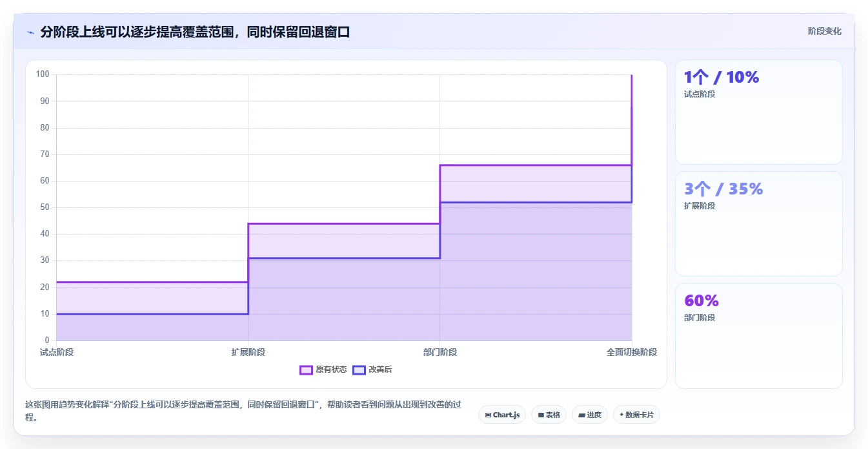The width and height of the screenshot is (868, 449).
Task: Click the y-axis value 100
Action: point(43,74)
